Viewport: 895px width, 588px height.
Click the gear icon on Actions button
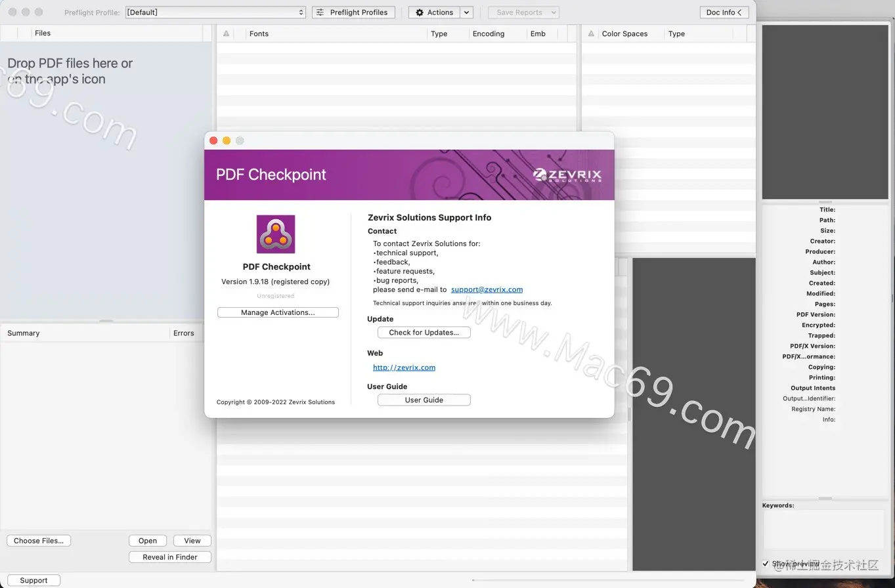pyautogui.click(x=420, y=12)
